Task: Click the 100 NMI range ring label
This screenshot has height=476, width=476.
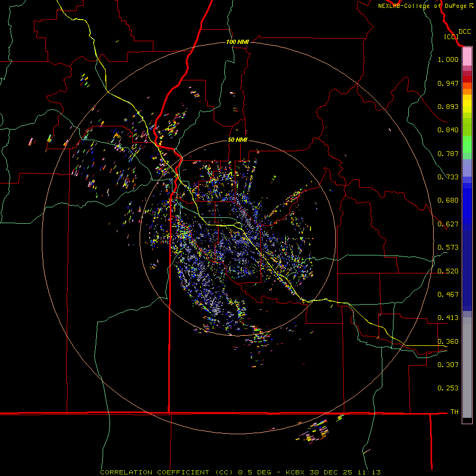Action: [x=237, y=42]
